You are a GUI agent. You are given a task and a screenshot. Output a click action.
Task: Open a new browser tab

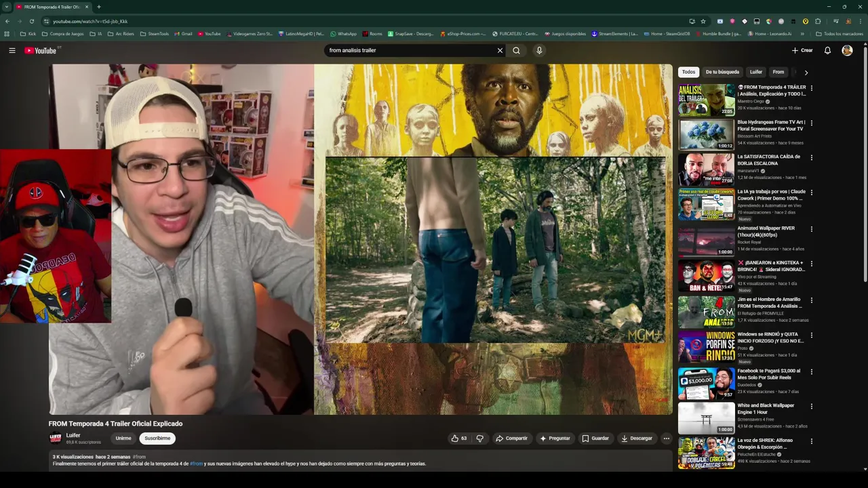coord(98,7)
